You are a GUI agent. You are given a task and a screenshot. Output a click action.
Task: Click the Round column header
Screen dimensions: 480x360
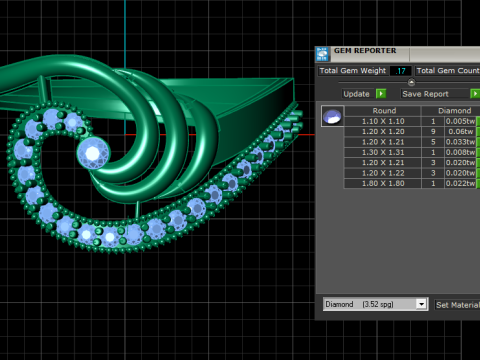pyautogui.click(x=383, y=111)
